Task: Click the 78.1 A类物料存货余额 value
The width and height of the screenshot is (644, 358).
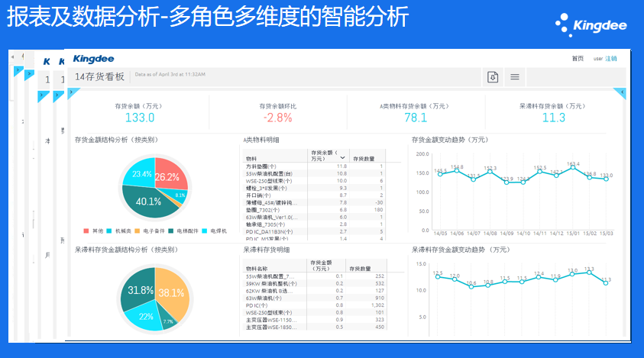Action: [416, 118]
